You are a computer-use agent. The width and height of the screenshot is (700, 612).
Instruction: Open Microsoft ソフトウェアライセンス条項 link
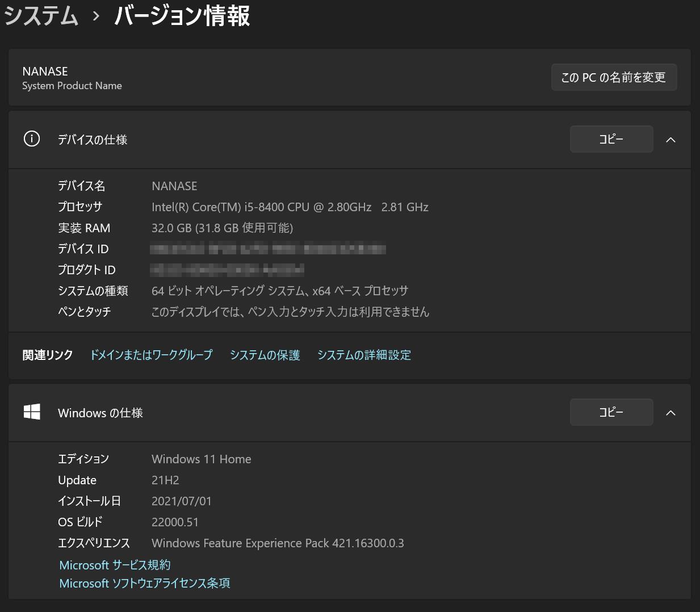coord(145,583)
